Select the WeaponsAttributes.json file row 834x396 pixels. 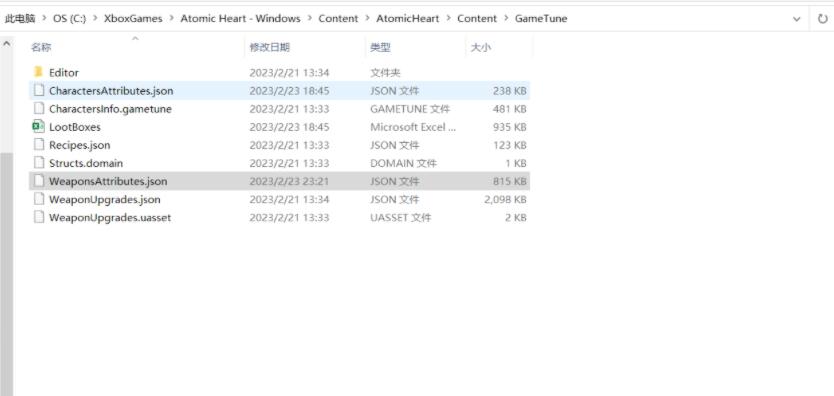[x=279, y=181]
